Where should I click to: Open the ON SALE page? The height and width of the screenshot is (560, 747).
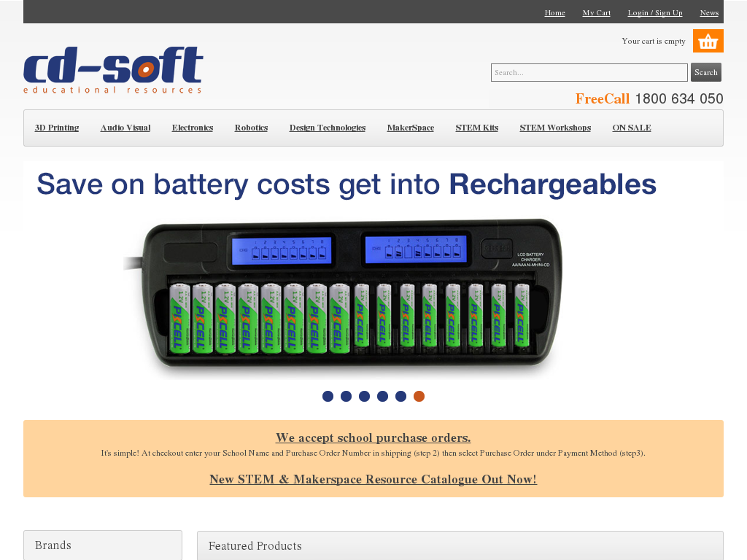[632, 128]
